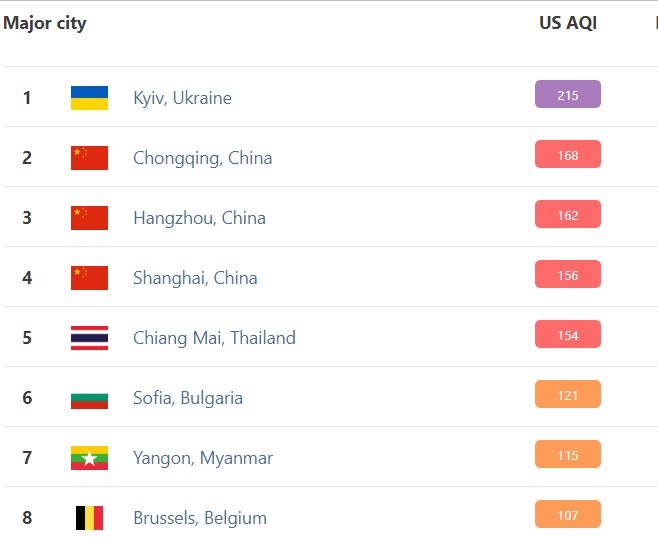The image size is (658, 537).
Task: Click the orange 121 AQI badge
Action: (567, 395)
